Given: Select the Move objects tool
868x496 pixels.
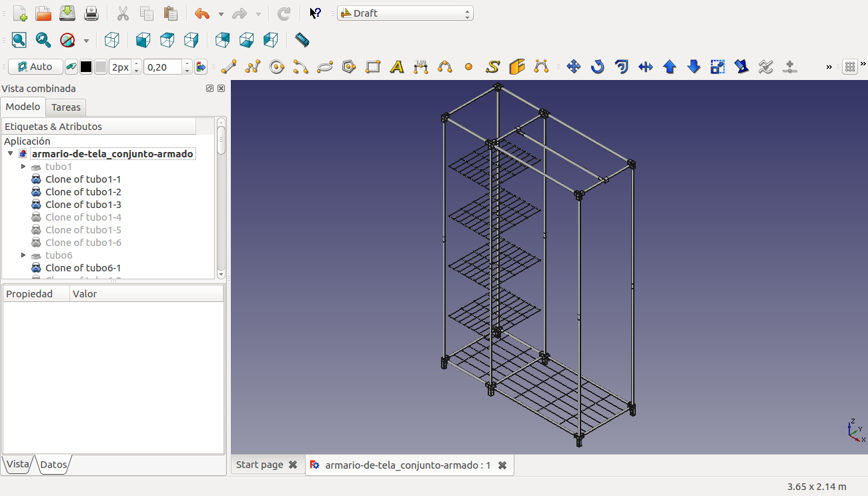Looking at the screenshot, I should pos(573,67).
